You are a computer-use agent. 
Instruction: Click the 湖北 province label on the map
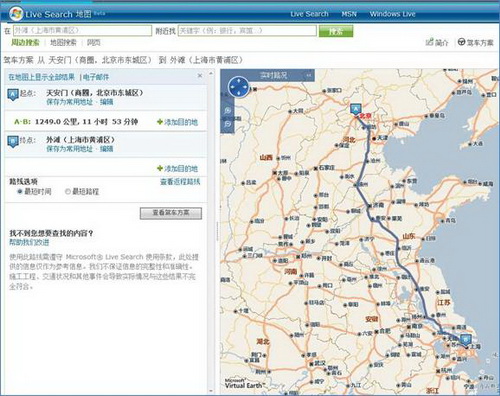(263, 342)
